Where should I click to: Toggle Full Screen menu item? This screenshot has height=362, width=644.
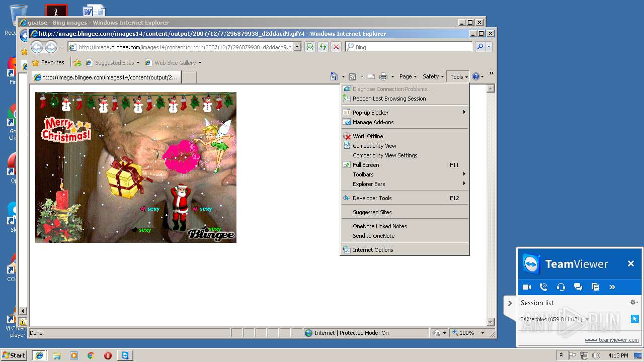coord(405,165)
